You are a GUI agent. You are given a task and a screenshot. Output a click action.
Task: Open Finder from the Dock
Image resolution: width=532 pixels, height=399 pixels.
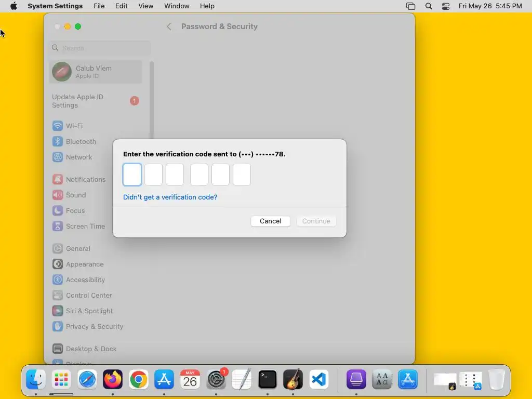coord(36,379)
